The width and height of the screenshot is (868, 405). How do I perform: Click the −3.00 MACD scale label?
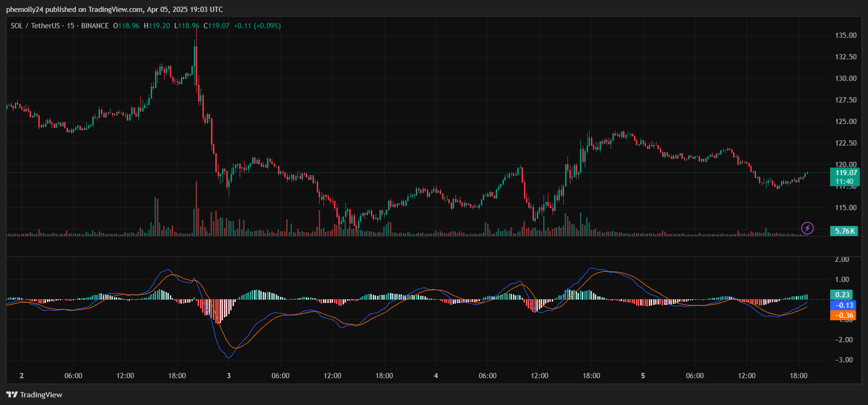pyautogui.click(x=844, y=360)
